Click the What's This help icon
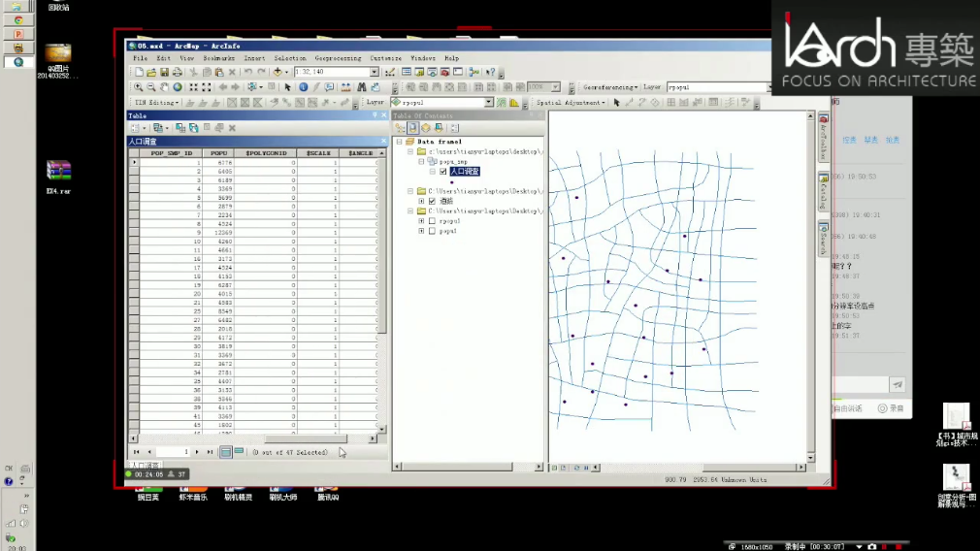The image size is (980, 551). (x=491, y=73)
